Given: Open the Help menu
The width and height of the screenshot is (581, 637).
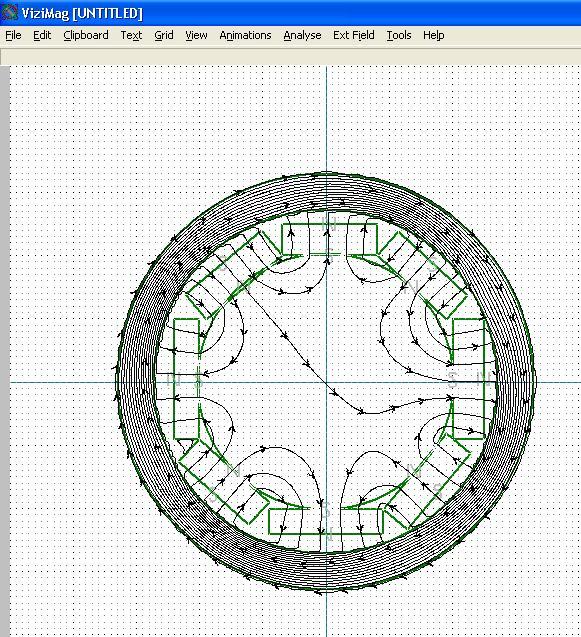Looking at the screenshot, I should 434,35.
